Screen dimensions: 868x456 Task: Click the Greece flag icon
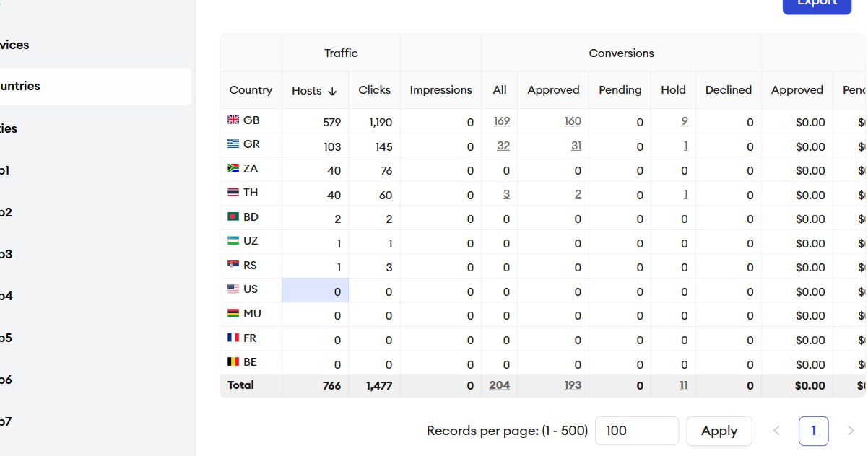click(x=233, y=144)
